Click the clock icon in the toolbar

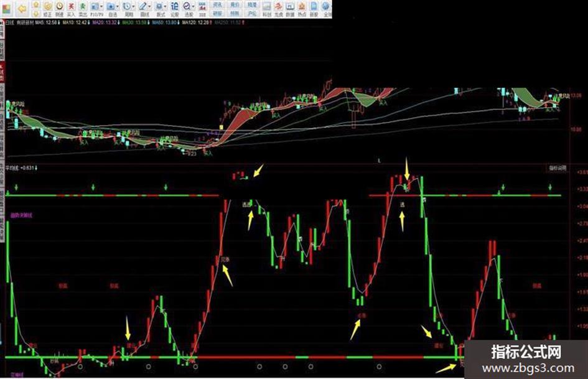click(x=60, y=6)
